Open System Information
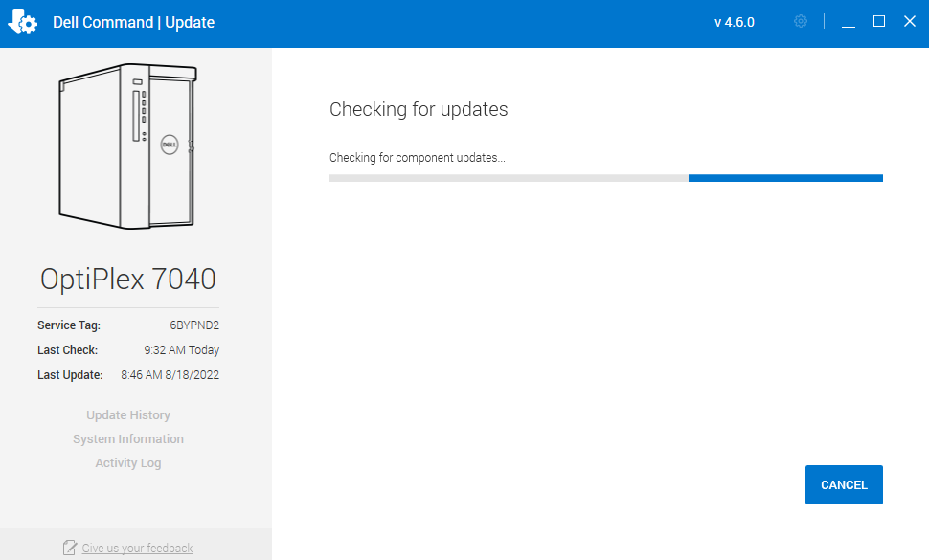Screen dimensions: 929x560 pos(128,439)
